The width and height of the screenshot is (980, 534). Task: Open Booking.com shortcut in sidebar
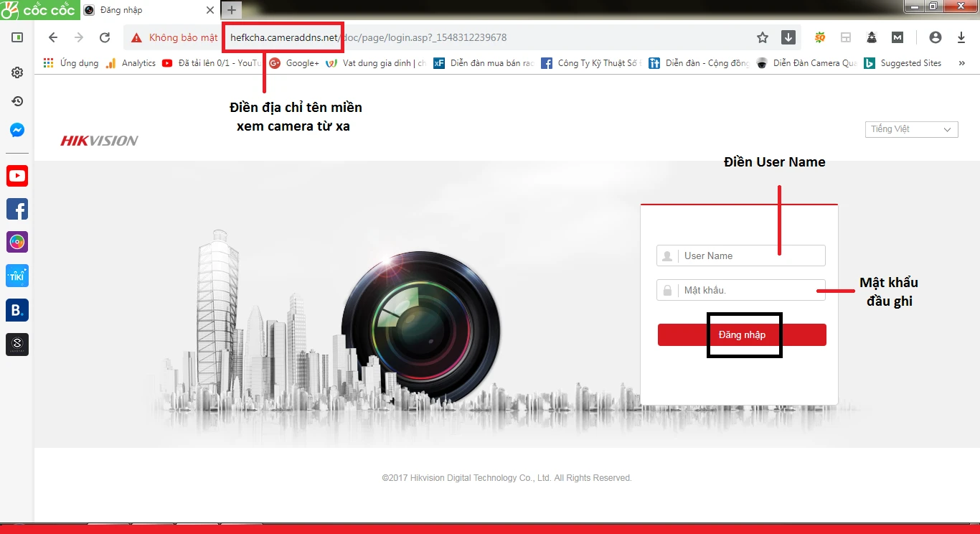[x=17, y=310]
